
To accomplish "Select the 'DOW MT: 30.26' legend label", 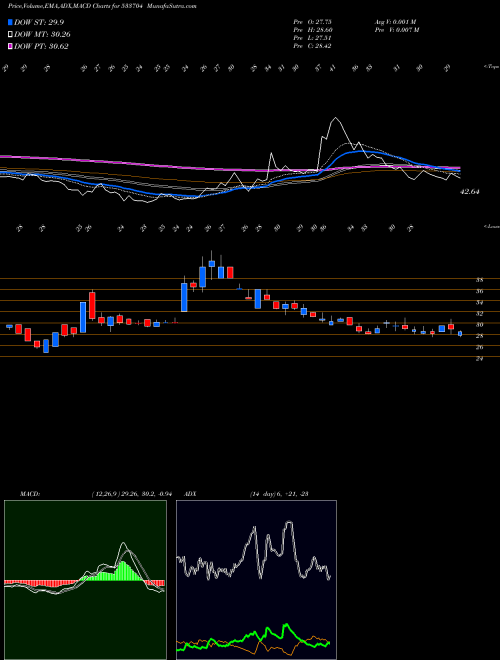I will (42, 35).
